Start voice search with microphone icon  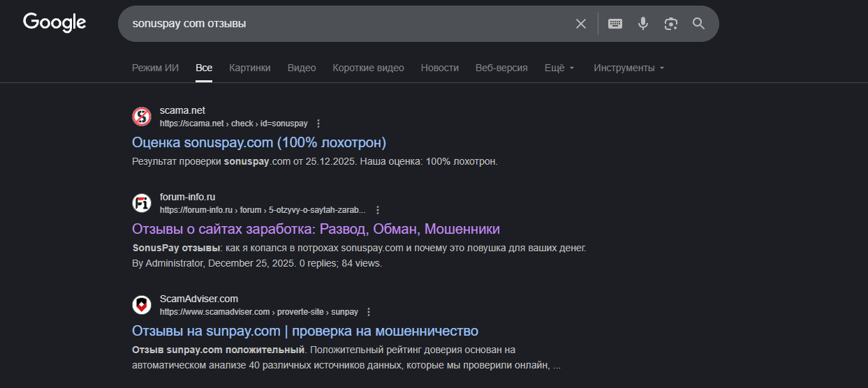643,24
